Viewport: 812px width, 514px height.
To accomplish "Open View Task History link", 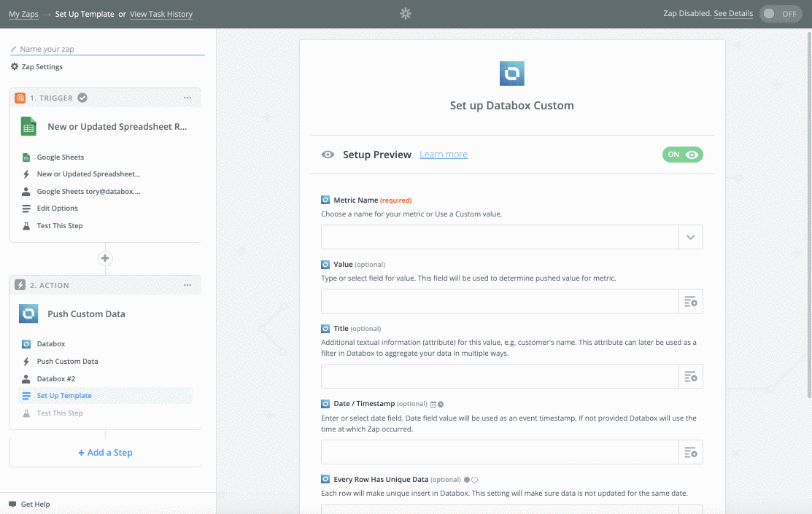I will click(x=161, y=14).
